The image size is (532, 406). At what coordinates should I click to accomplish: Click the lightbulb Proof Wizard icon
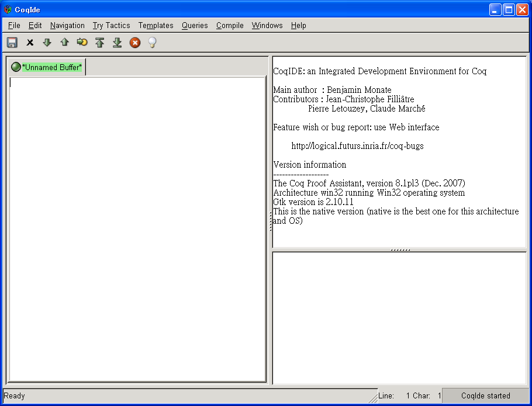pos(153,43)
